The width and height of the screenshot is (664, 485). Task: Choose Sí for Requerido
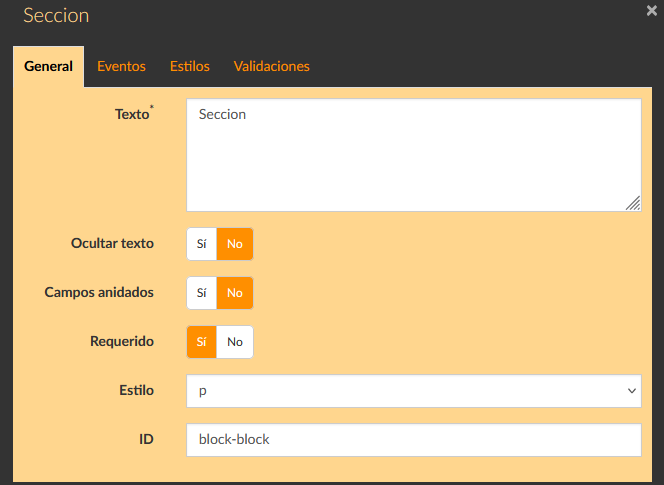point(201,342)
